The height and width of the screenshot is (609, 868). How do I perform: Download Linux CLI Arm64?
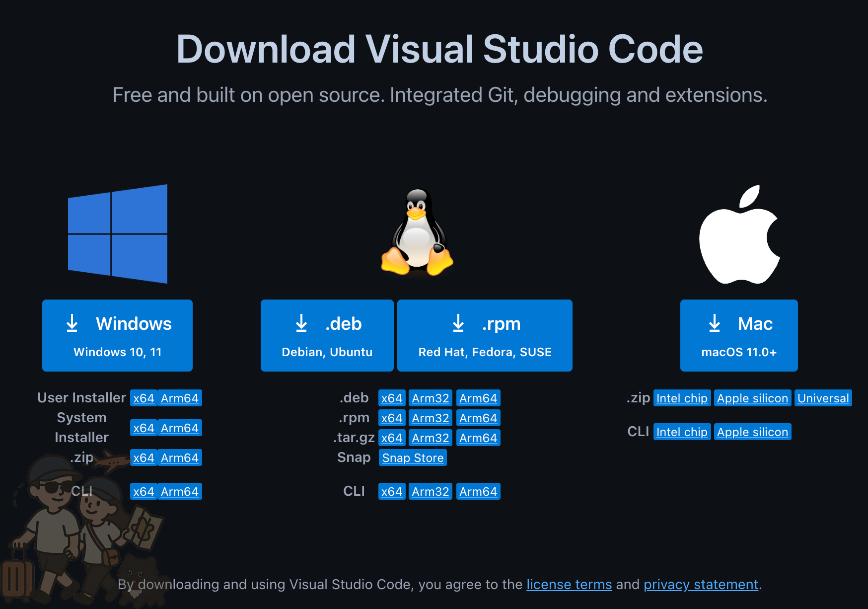coord(478,491)
